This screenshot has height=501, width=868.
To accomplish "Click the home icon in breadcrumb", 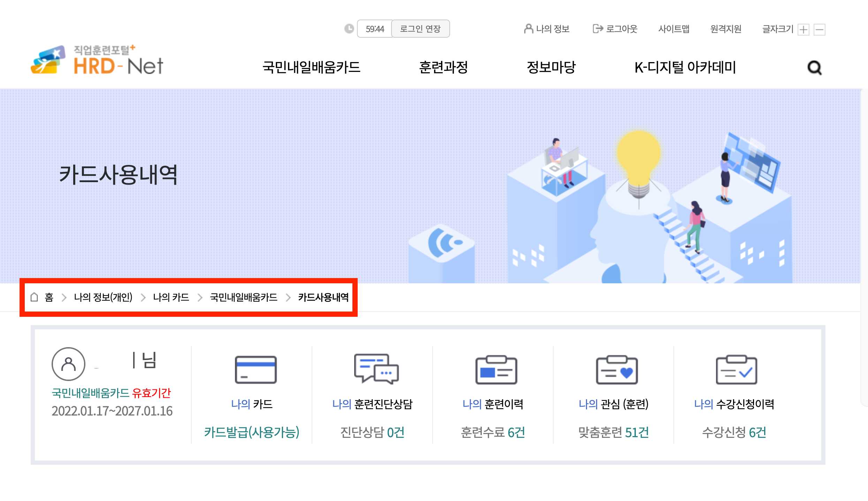I will pos(34,297).
